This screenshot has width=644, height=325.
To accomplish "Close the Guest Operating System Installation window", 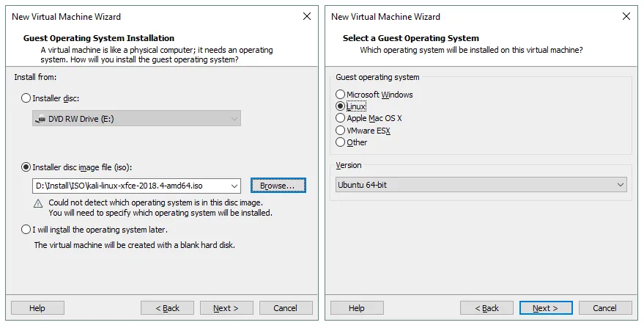I will click(x=306, y=16).
